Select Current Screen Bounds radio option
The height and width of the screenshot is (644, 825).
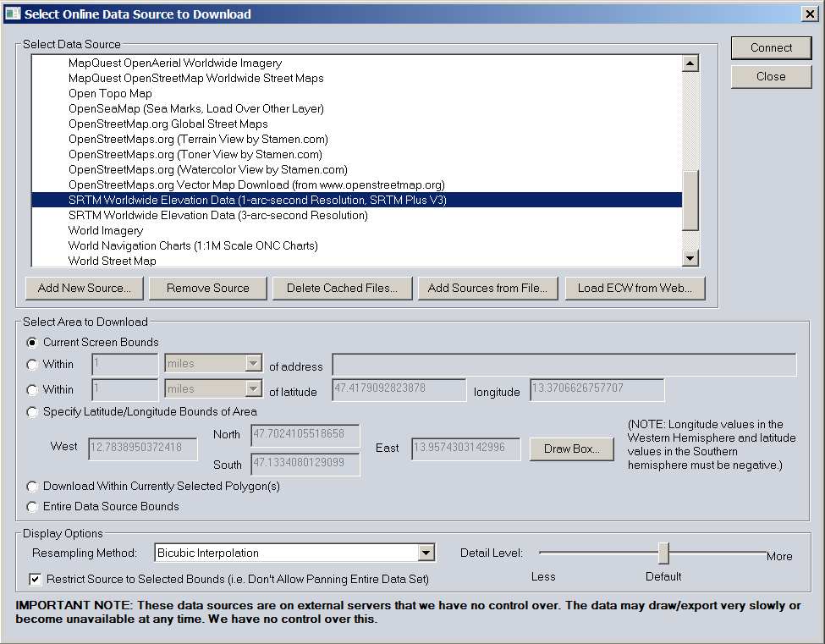tap(33, 342)
